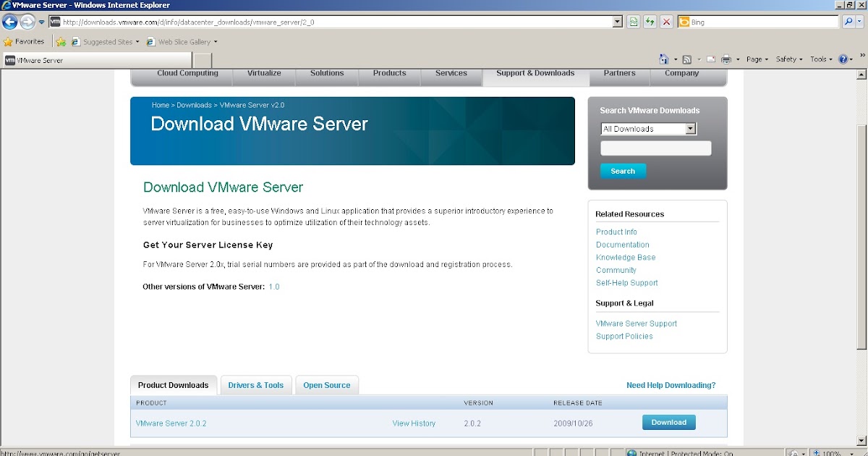Click the Bing provider icon
The height and width of the screenshot is (456, 868).
tap(684, 22)
